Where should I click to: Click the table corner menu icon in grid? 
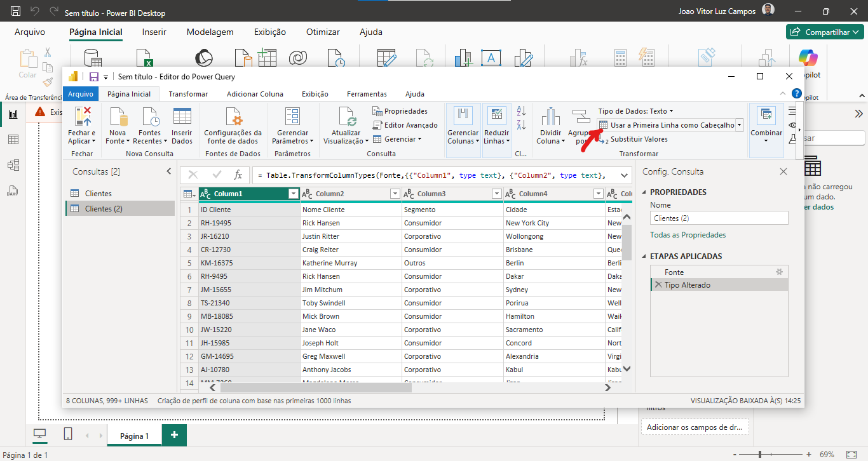click(189, 194)
